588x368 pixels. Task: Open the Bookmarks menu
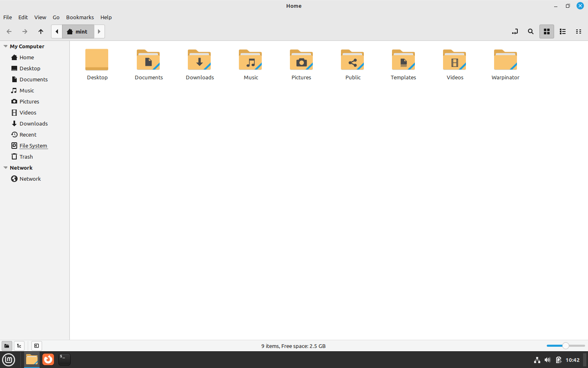[x=80, y=17]
